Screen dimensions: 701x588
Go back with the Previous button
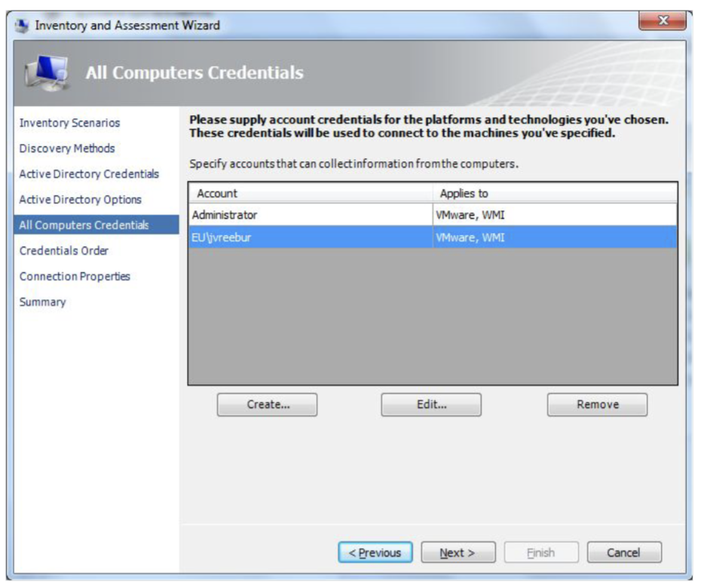click(x=375, y=553)
